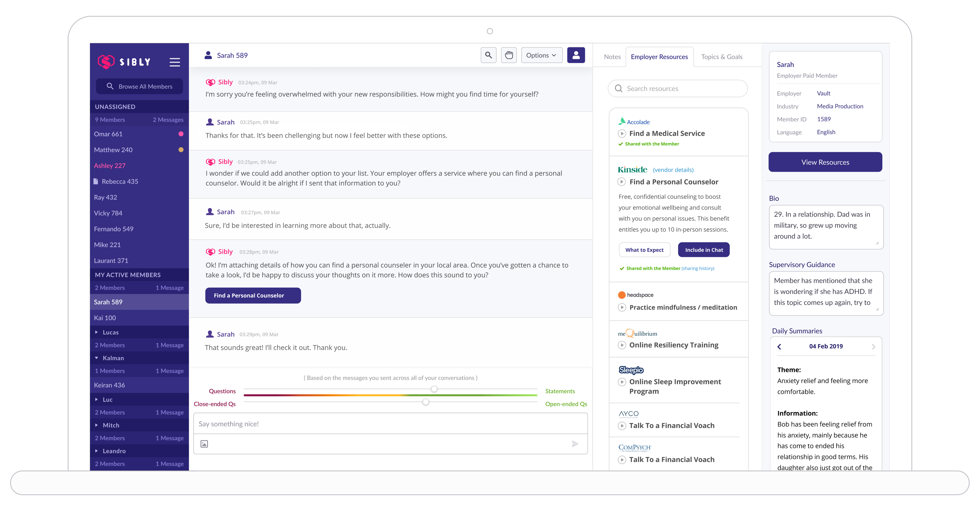The image size is (980, 511).
Task: Expand the Online Resiliency Training resource
Action: pyautogui.click(x=622, y=345)
